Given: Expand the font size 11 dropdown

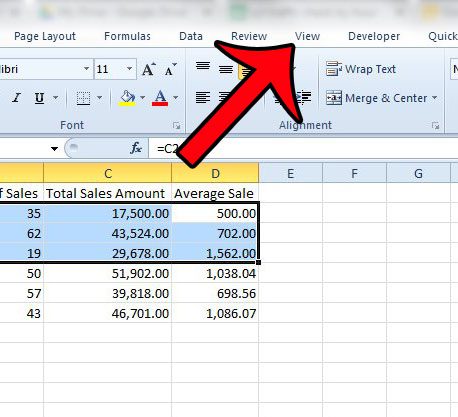Looking at the screenshot, I should point(129,69).
